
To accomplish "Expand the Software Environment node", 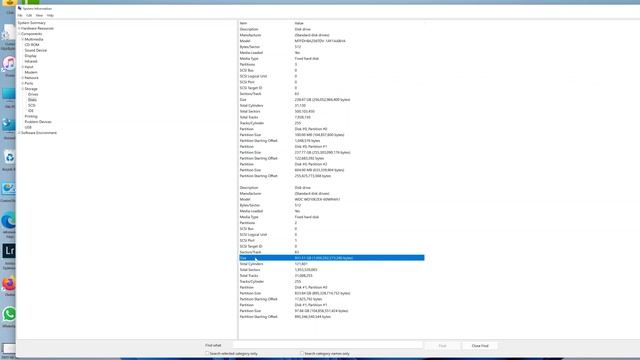I will [19, 133].
